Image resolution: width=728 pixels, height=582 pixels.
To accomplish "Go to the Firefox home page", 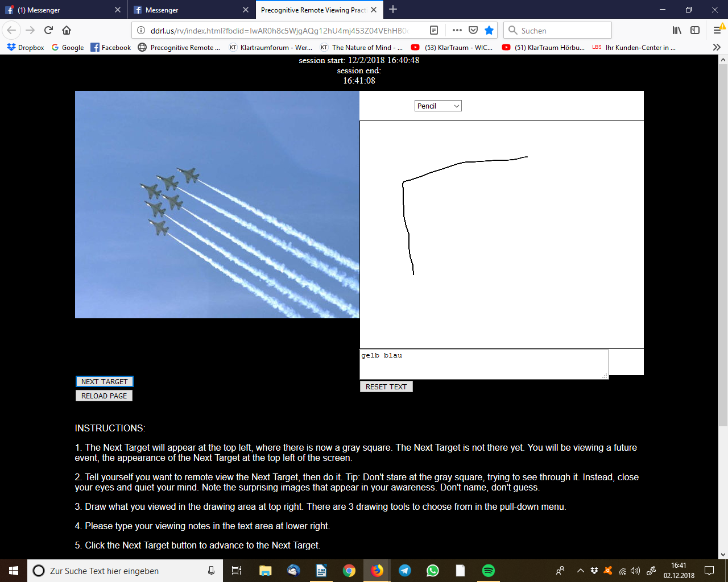I will 67,30.
